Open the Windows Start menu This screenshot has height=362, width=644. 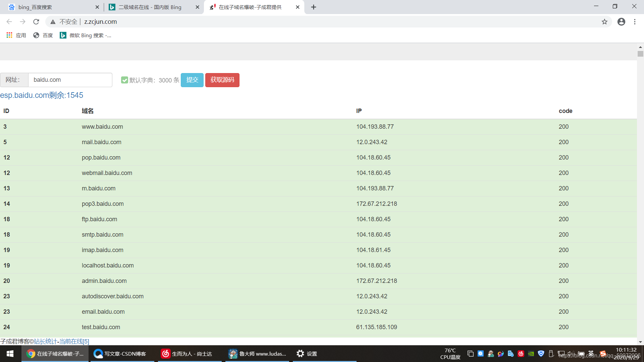click(10, 354)
